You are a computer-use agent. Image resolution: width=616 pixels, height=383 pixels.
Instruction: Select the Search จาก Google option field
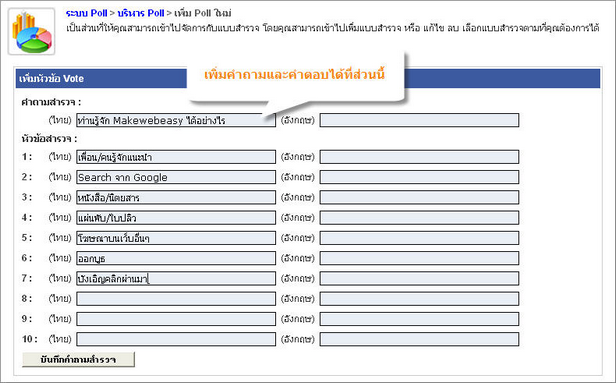[x=176, y=177]
